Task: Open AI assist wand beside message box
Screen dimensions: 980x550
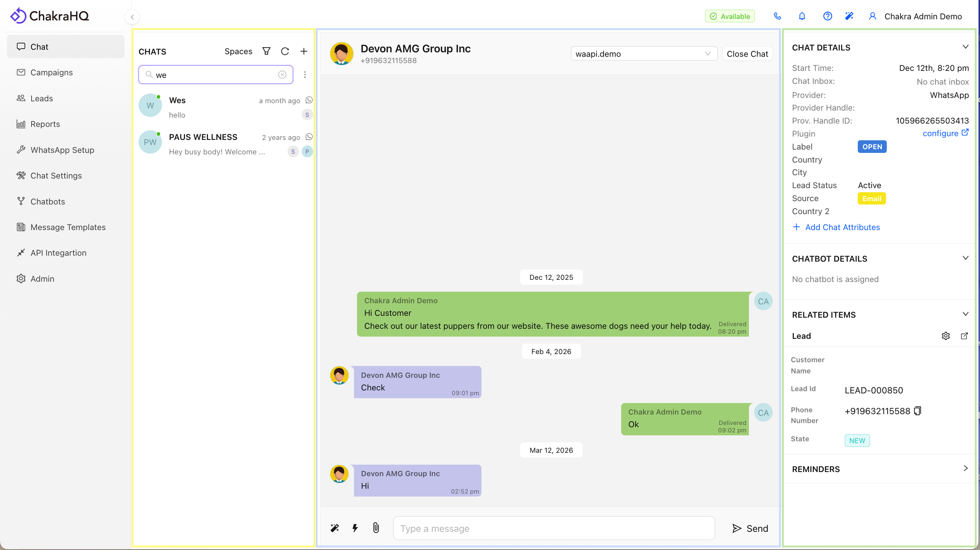Action: pyautogui.click(x=334, y=528)
